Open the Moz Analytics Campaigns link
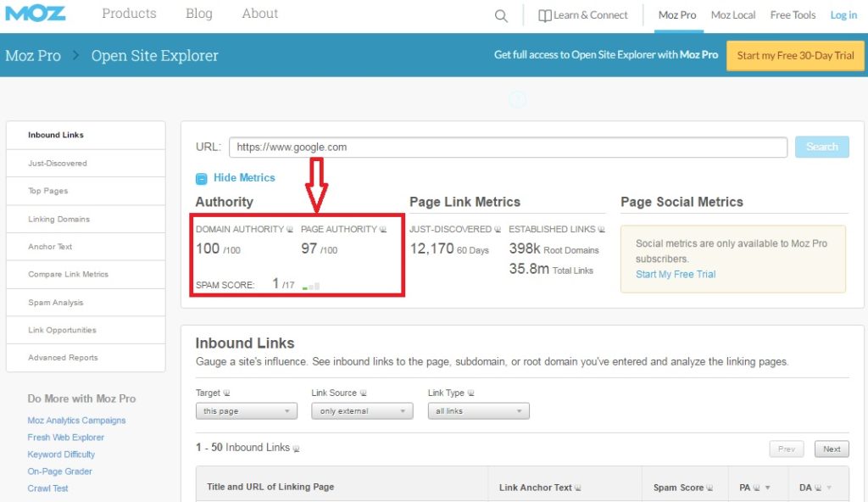868x502 pixels. pyautogui.click(x=76, y=421)
